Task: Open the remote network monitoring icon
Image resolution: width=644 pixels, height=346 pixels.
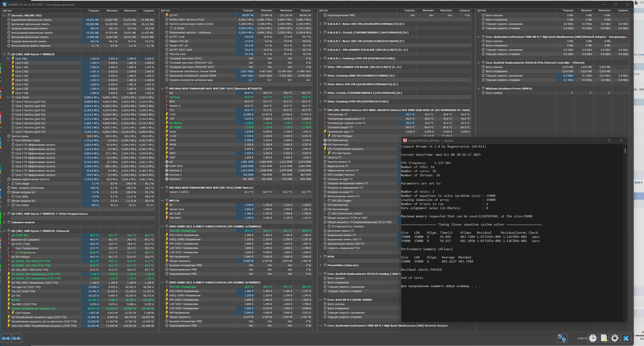Action: 562,338
